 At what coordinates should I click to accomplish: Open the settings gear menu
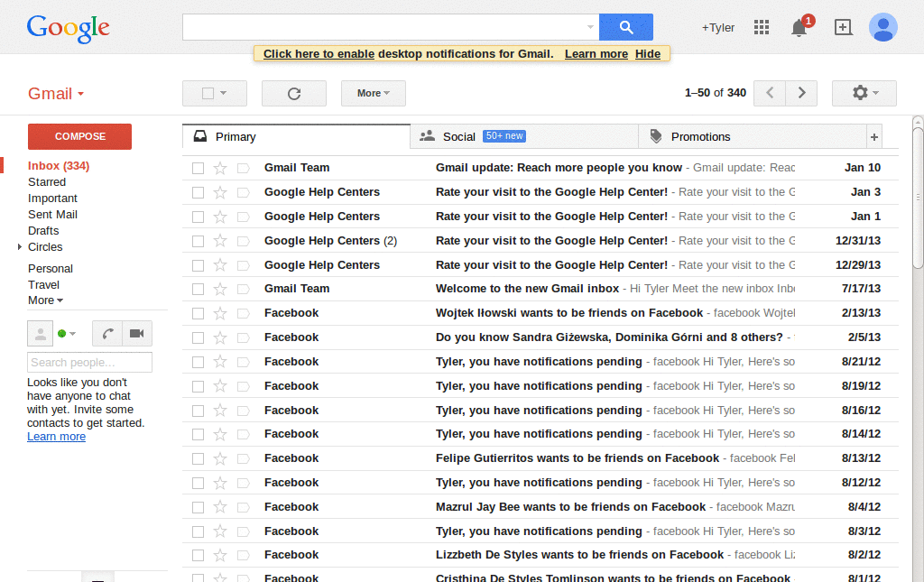click(x=864, y=93)
